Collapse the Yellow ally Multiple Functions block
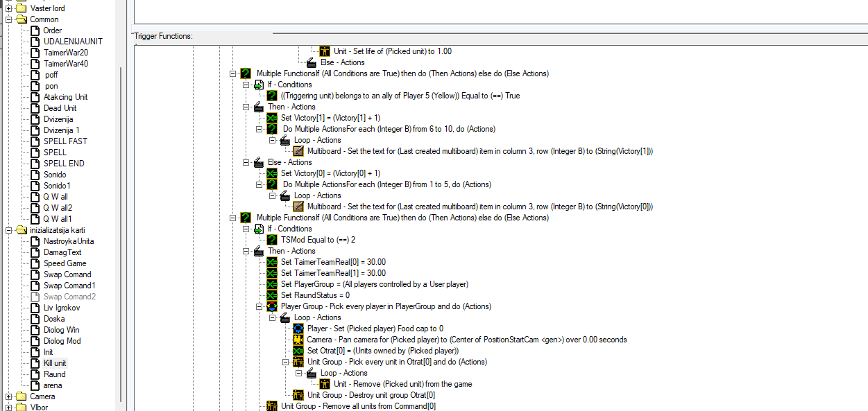 (233, 73)
